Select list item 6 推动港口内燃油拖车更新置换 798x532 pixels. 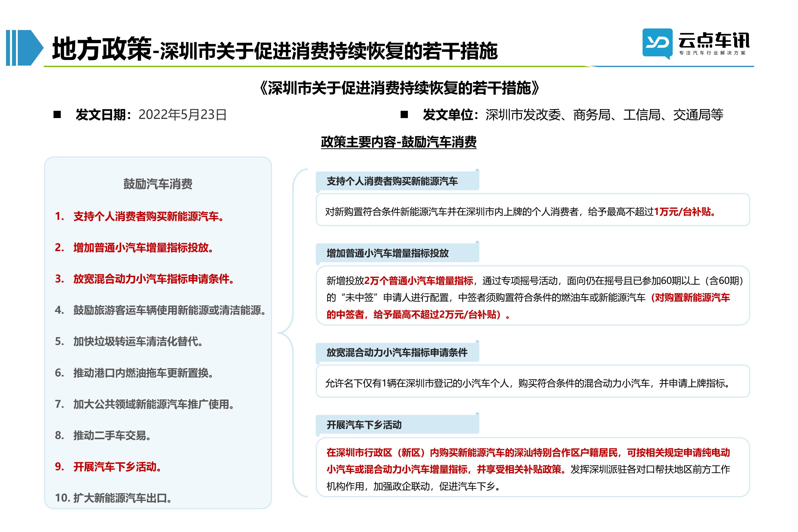tap(134, 373)
